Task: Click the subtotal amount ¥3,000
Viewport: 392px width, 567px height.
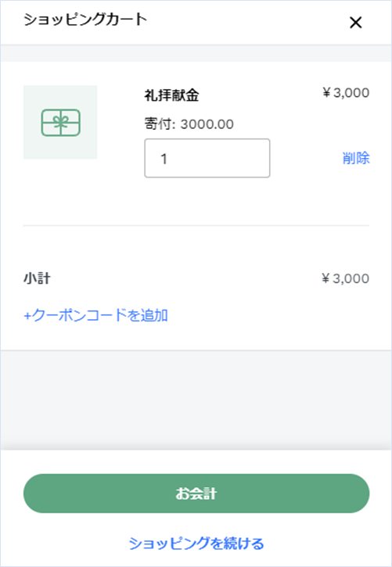Action: pyautogui.click(x=345, y=278)
